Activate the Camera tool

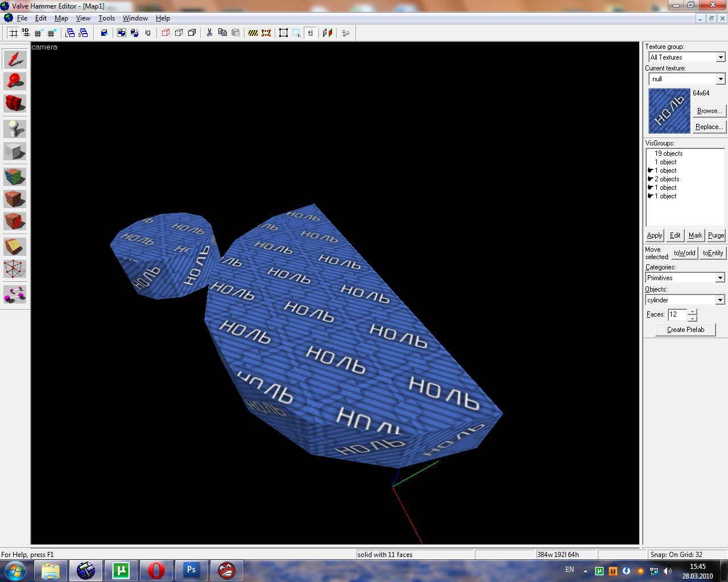click(x=15, y=103)
